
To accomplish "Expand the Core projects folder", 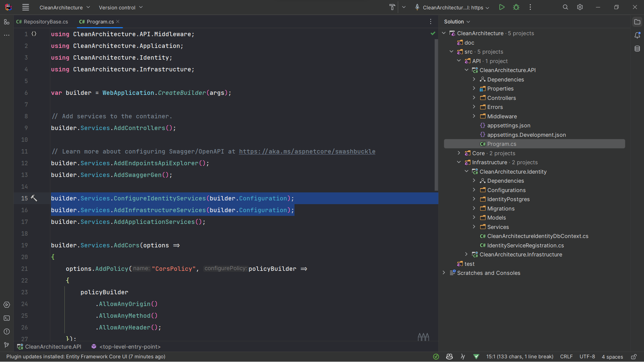I will [x=459, y=153].
